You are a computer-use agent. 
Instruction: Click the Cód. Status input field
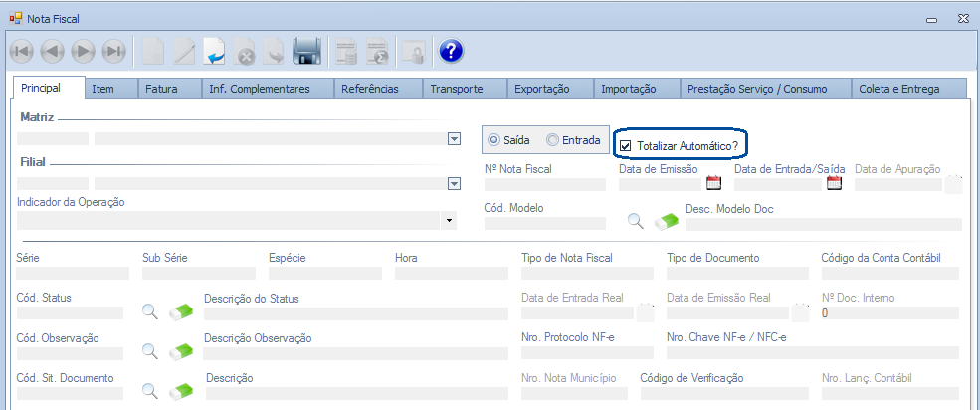coord(70,313)
